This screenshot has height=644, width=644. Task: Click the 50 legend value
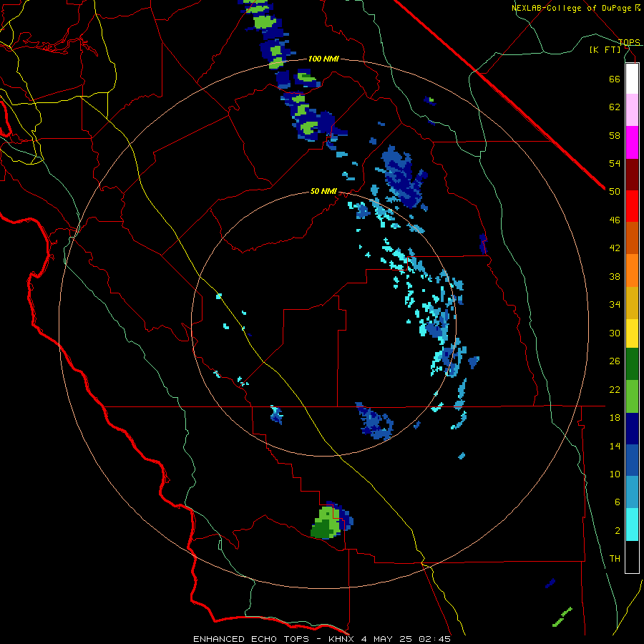click(x=615, y=192)
